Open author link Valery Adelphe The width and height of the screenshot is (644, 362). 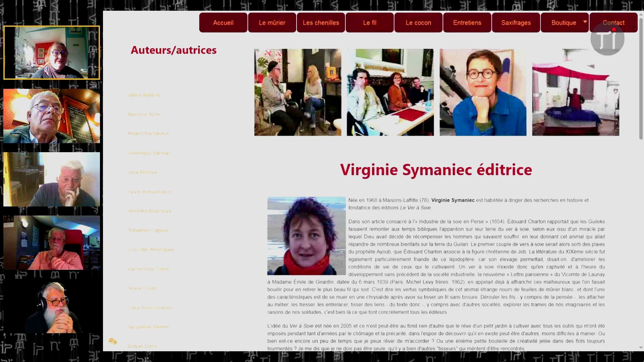point(144,95)
